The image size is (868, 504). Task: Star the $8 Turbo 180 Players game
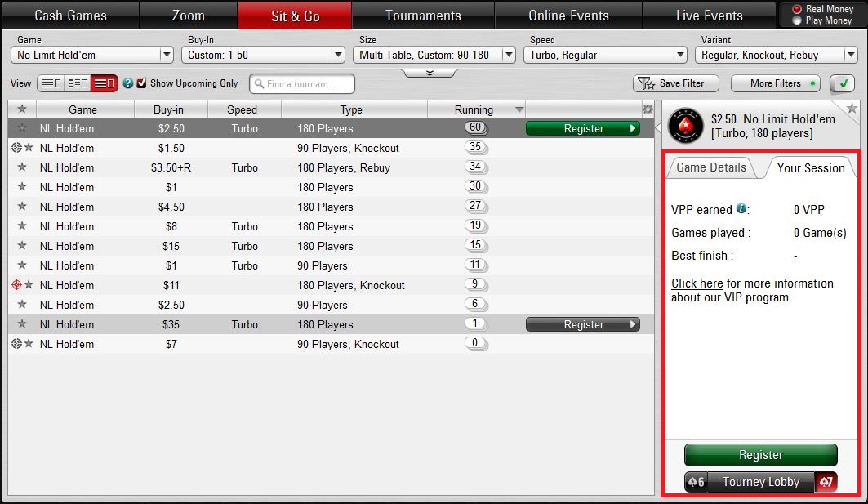21,225
